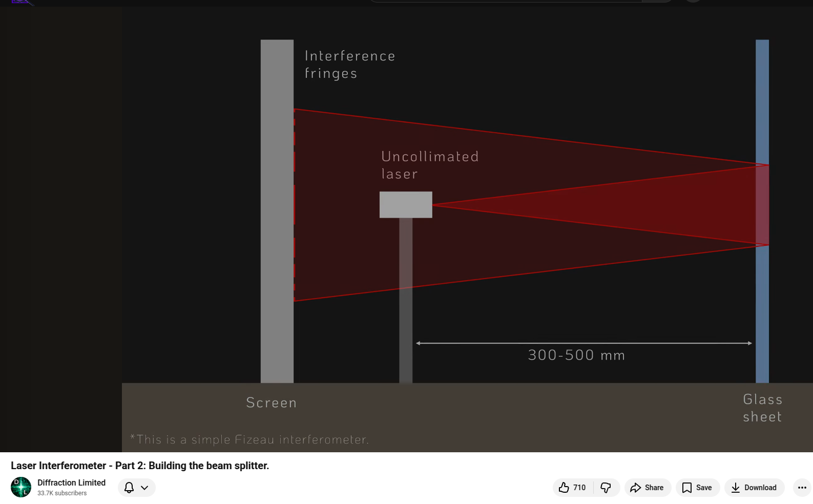Download the video
813x504 pixels.
point(754,488)
